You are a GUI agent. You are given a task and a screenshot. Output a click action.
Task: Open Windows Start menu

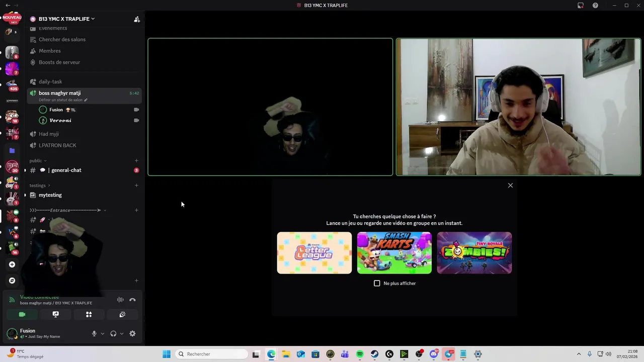(x=167, y=354)
